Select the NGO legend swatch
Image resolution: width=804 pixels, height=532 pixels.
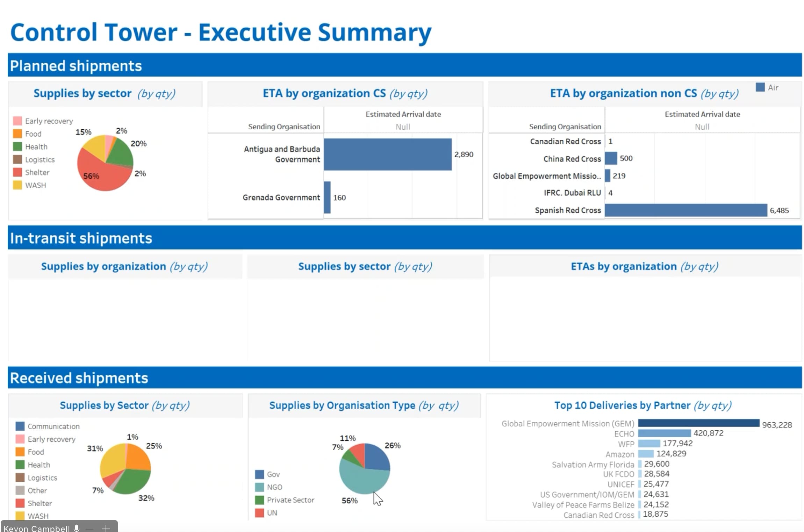pyautogui.click(x=259, y=487)
